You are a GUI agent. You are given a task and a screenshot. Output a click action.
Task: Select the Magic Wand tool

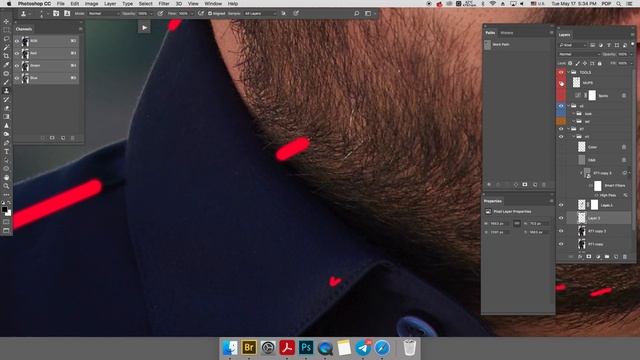pyautogui.click(x=6, y=47)
